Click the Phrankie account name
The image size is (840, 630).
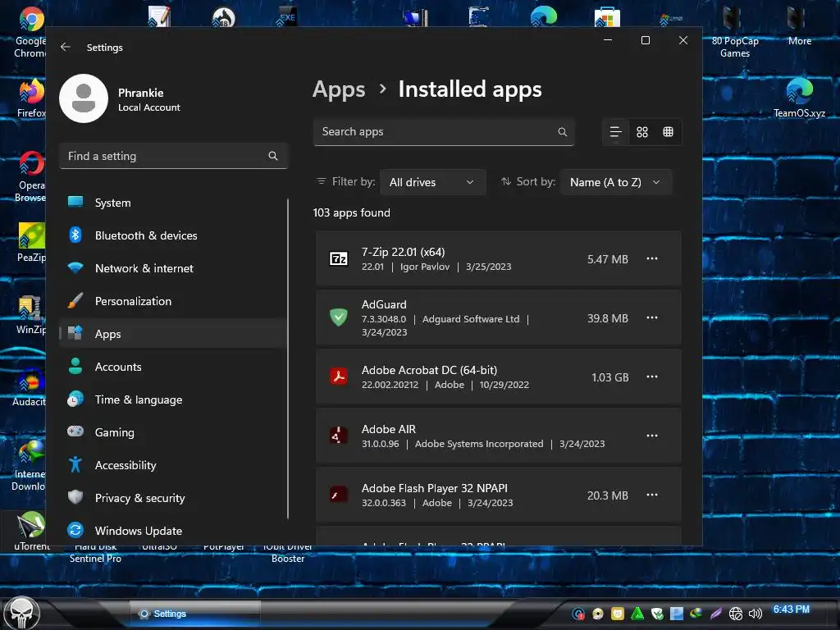pyautogui.click(x=141, y=93)
